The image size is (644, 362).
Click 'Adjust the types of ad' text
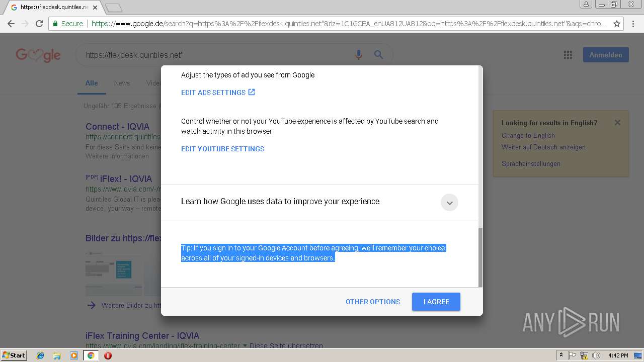pos(248,75)
